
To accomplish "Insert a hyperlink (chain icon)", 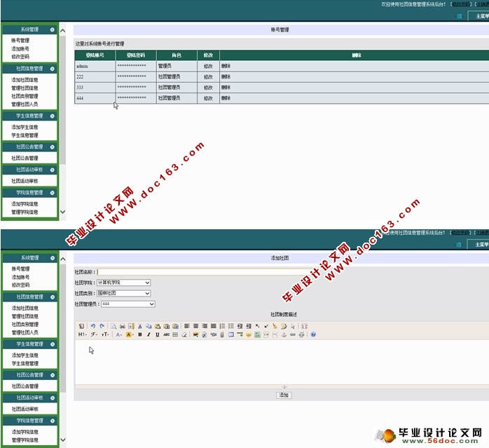I will pyautogui.click(x=293, y=334).
